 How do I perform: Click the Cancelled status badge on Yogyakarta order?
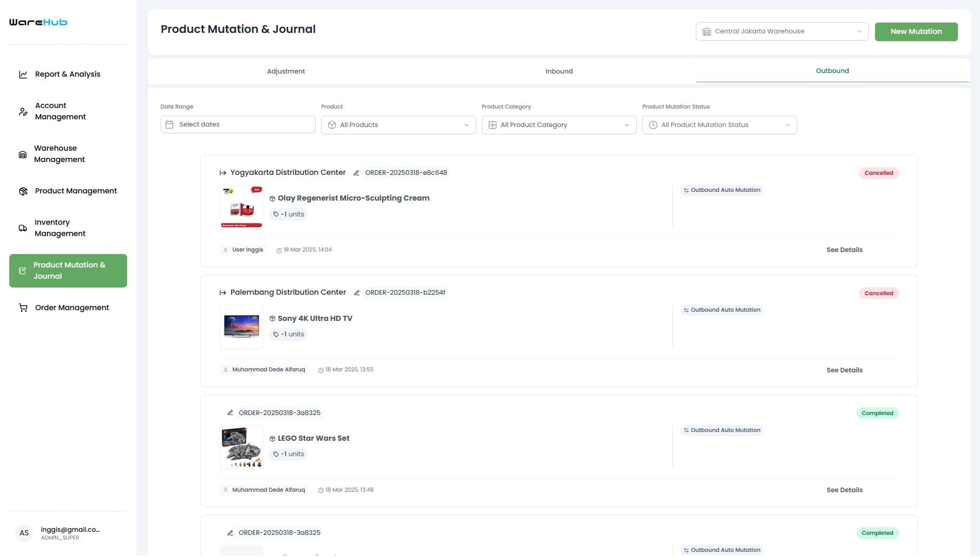(878, 173)
